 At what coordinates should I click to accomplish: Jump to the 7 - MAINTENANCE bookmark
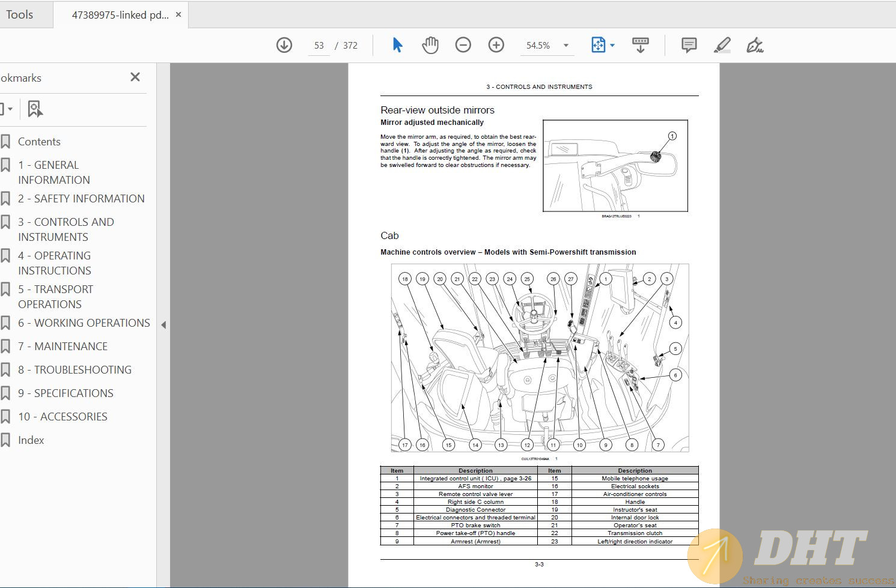(x=62, y=346)
